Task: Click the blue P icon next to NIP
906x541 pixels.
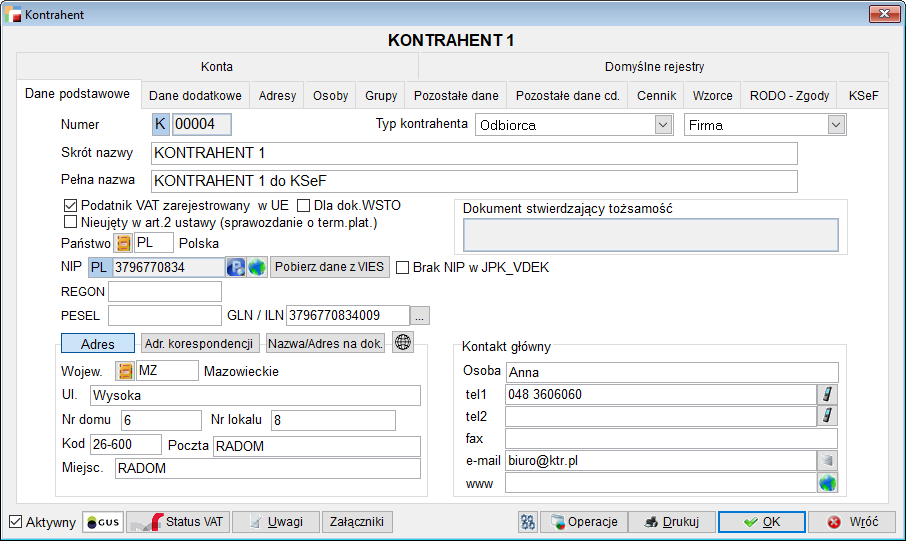Action: point(236,267)
